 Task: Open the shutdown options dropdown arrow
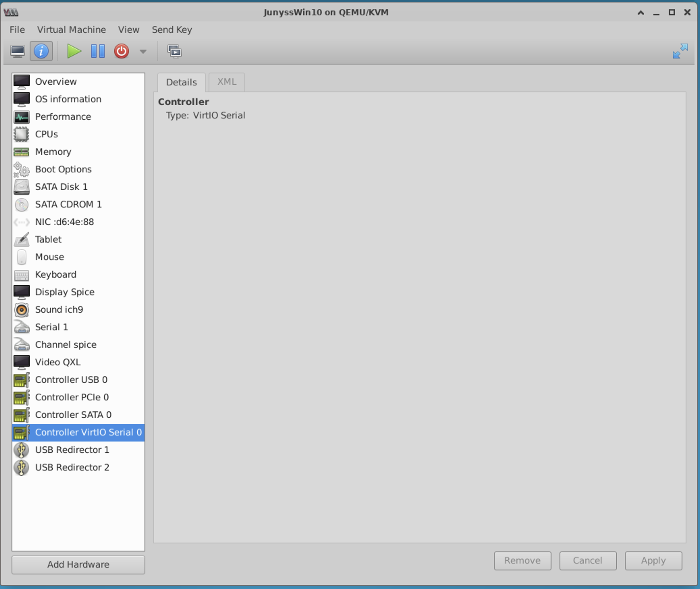(x=143, y=52)
